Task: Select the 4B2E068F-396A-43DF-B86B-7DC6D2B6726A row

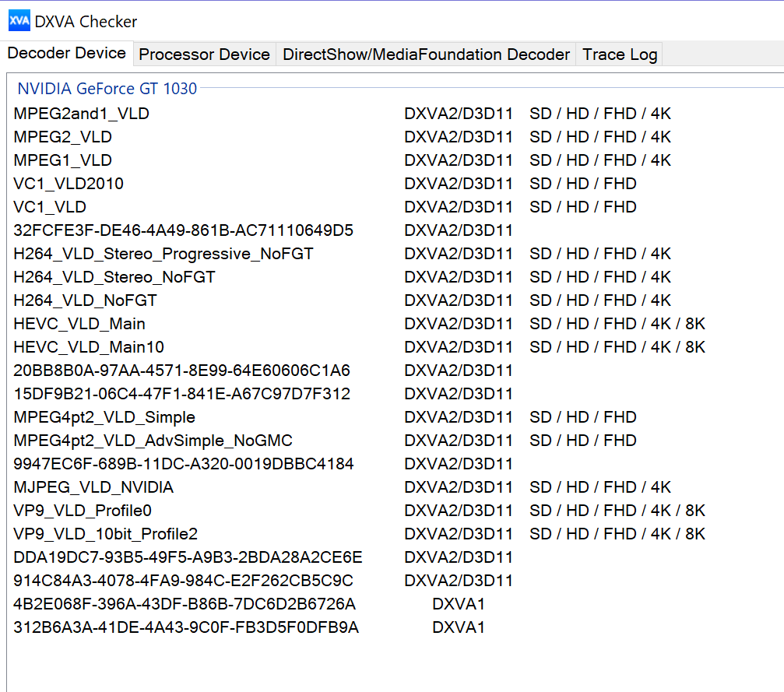Action: 395,603
